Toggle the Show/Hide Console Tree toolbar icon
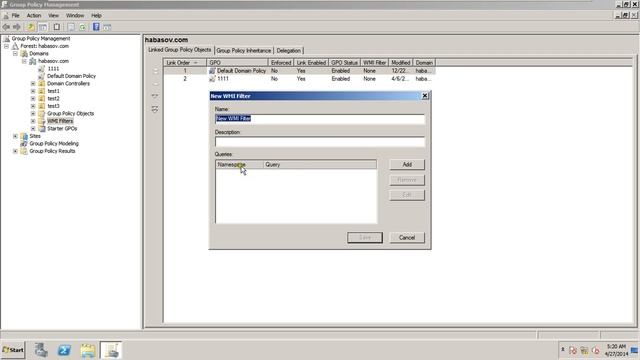The image size is (640, 360). pyautogui.click(x=43, y=27)
